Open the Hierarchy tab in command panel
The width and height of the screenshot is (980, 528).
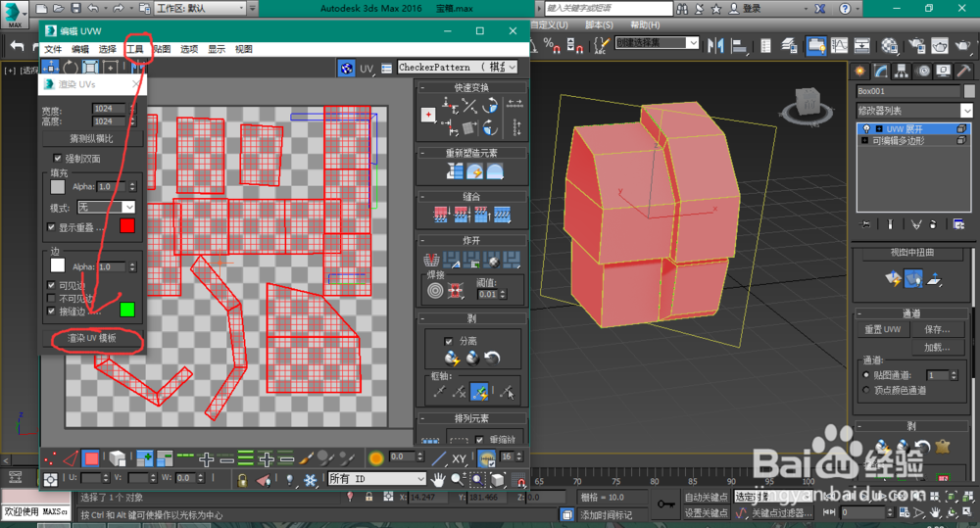[x=901, y=72]
